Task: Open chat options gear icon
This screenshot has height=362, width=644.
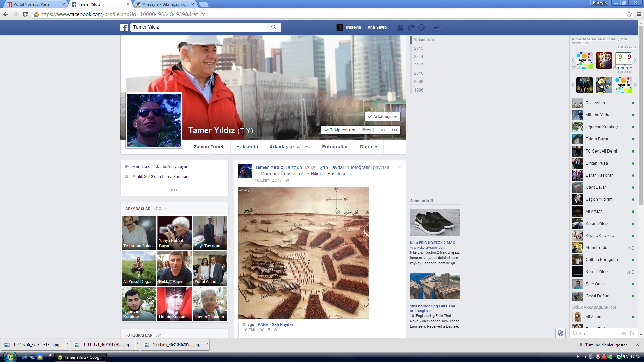Action: click(624, 333)
